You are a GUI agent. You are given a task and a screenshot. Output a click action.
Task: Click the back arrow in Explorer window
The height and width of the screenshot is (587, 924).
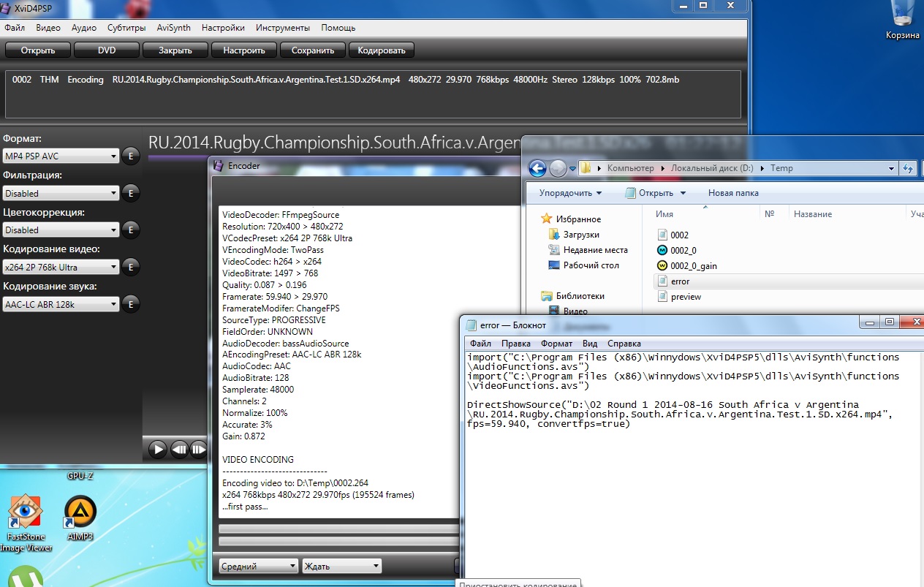coord(537,169)
